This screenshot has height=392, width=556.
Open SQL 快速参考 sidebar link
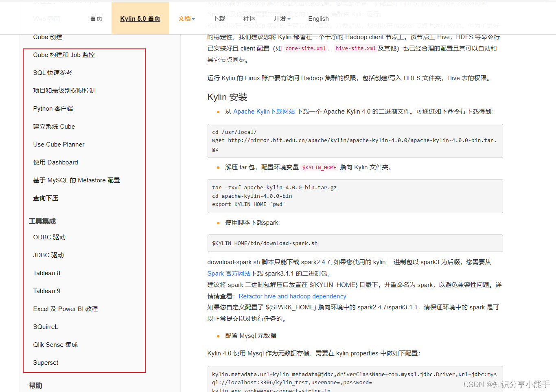pyautogui.click(x=53, y=73)
